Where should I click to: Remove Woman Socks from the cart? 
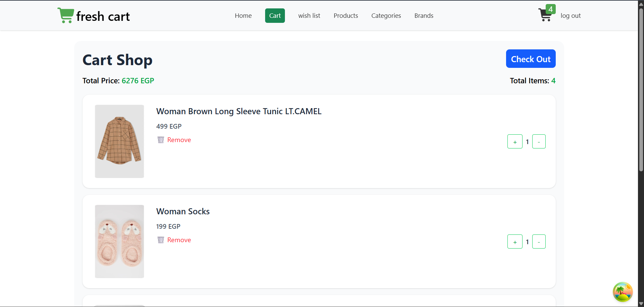point(179,240)
